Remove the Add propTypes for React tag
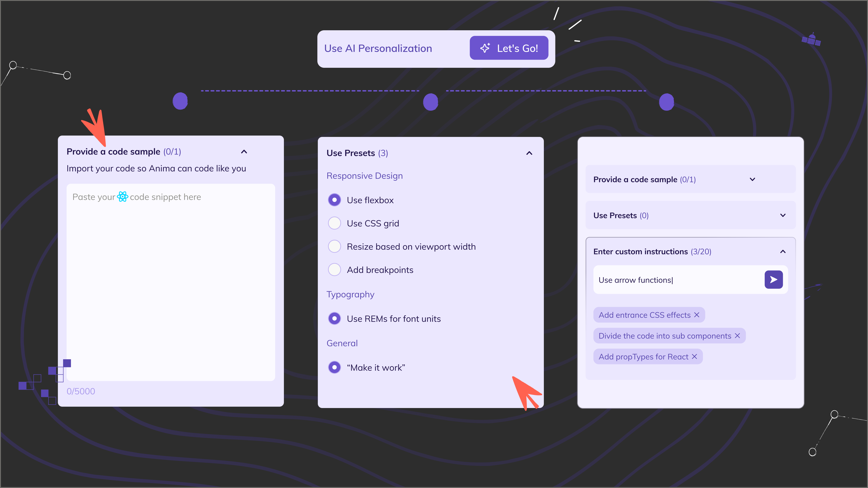 coord(694,357)
